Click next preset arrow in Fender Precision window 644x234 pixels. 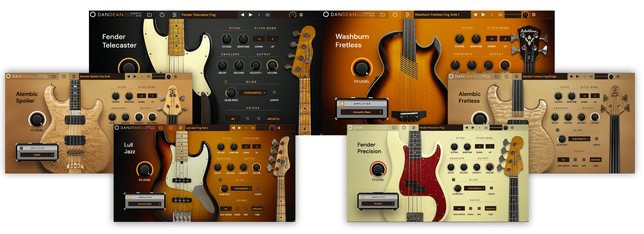click(x=473, y=128)
